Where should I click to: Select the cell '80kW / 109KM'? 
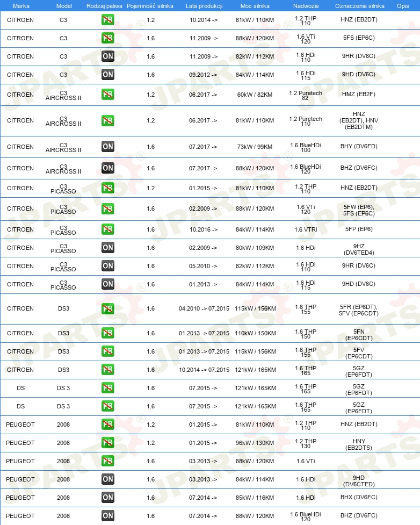(255, 248)
